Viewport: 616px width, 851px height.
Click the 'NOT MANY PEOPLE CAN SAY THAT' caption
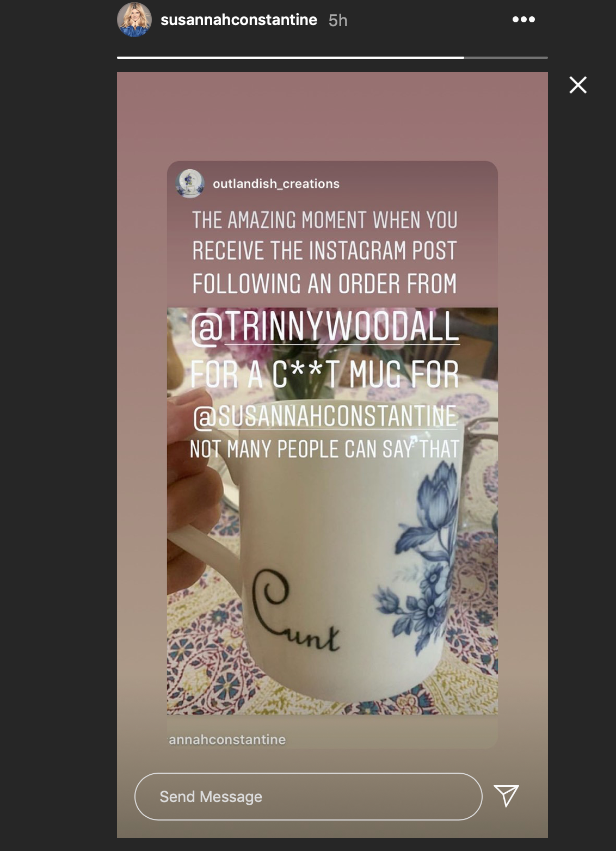click(324, 449)
